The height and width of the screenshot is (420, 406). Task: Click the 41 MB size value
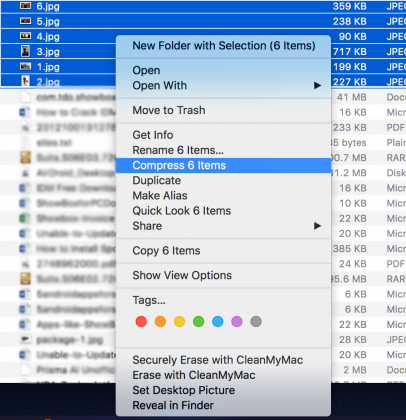[x=352, y=97]
